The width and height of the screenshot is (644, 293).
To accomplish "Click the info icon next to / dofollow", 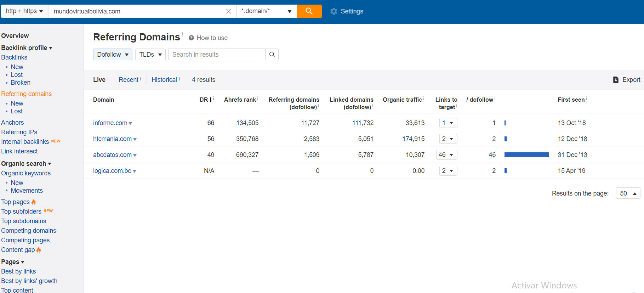I will (495, 98).
